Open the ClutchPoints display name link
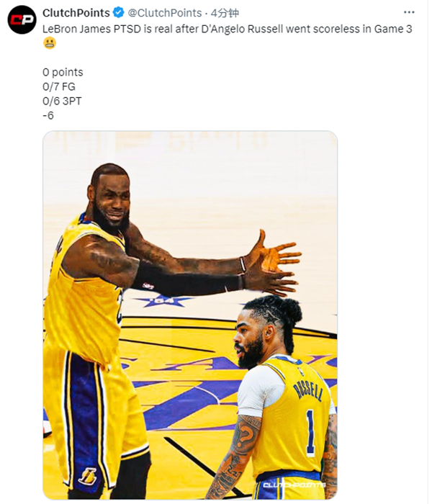 tap(76, 13)
